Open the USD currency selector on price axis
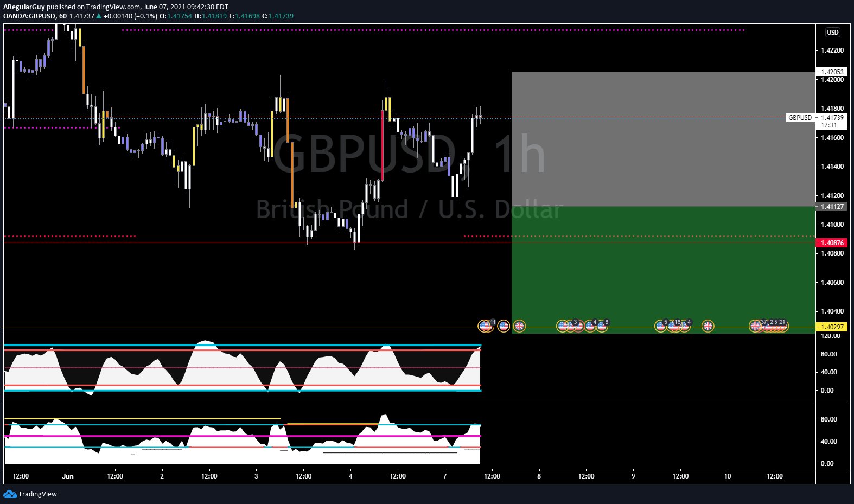Viewport: 854px width, 504px height. [x=833, y=33]
